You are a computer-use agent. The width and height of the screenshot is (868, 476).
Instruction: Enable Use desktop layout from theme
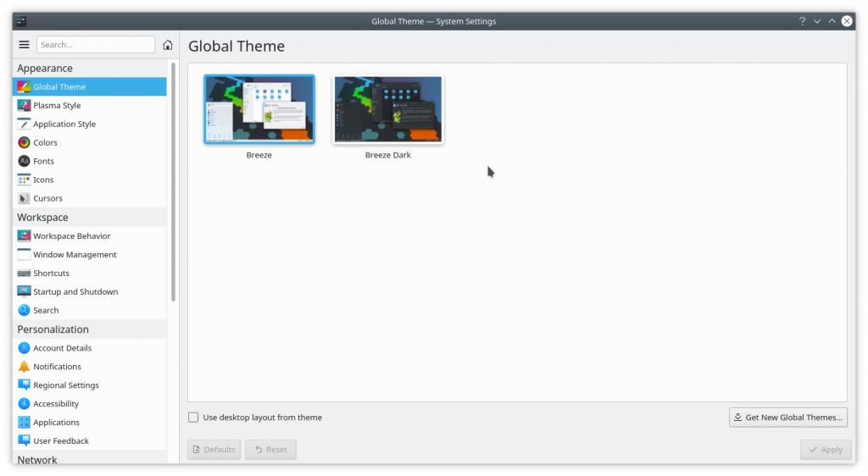[194, 418]
